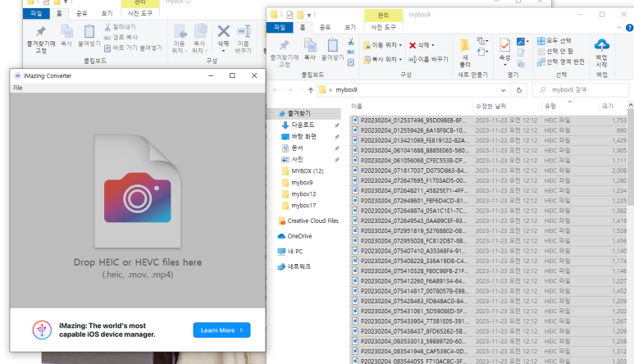Click 새 폴더 new folder icon in mybox9
The height and width of the screenshot is (364, 634).
click(x=464, y=45)
